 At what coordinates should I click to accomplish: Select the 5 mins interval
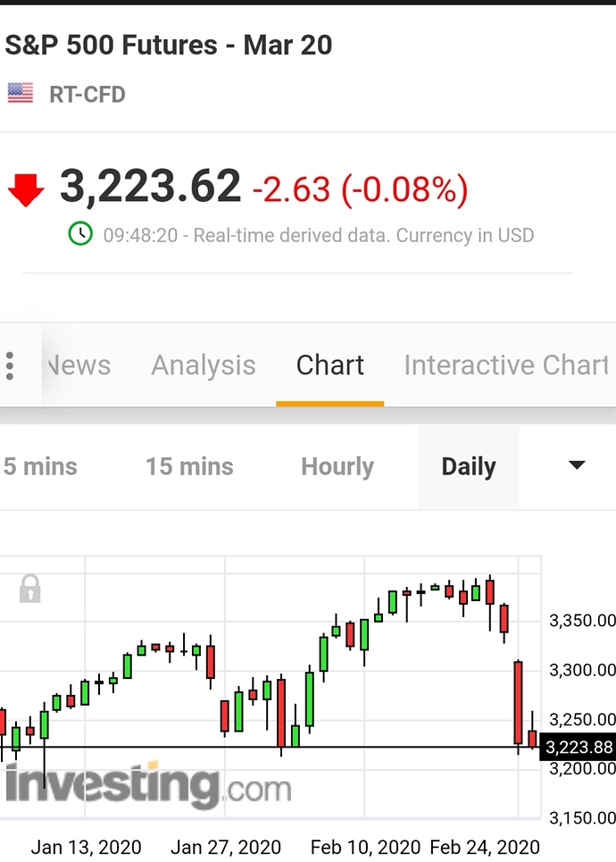click(x=40, y=467)
